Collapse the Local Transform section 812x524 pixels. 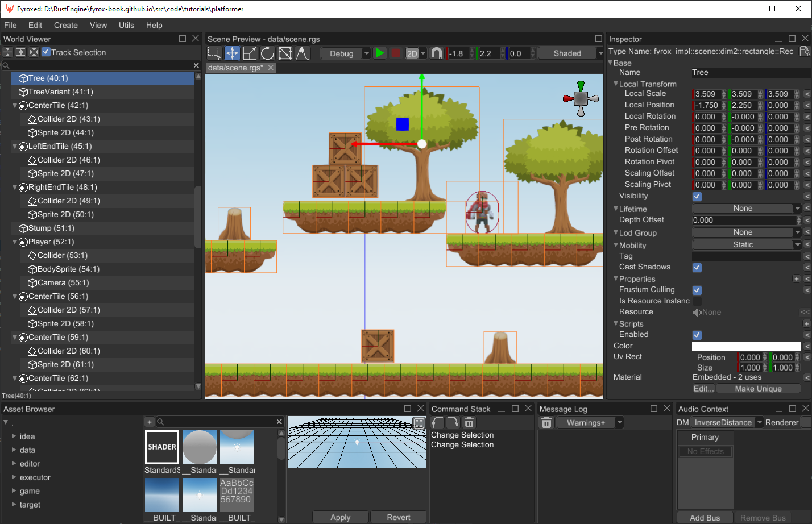pyautogui.click(x=616, y=84)
